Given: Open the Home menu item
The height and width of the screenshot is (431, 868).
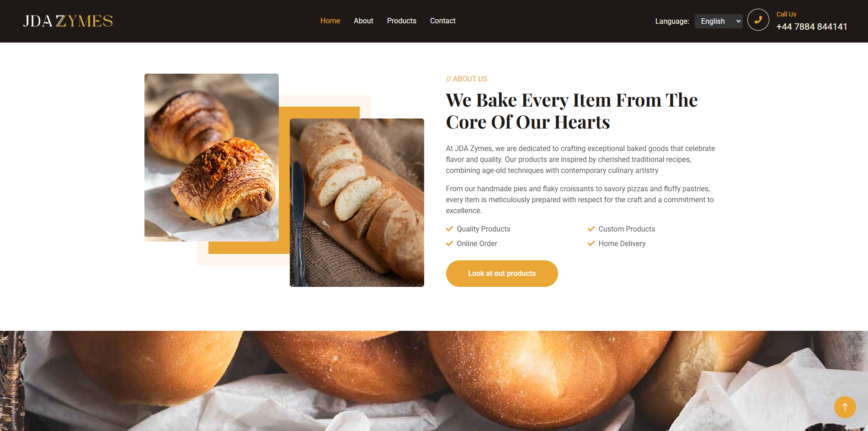Looking at the screenshot, I should 330,21.
